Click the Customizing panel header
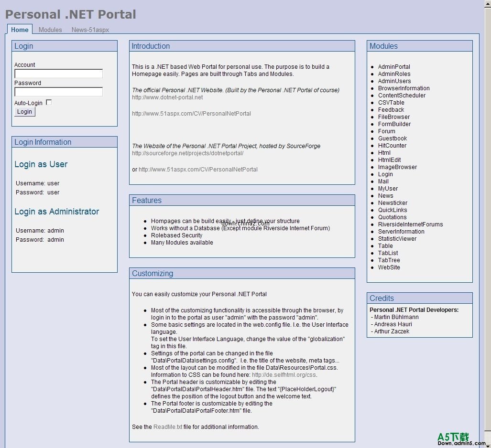This screenshot has height=448, width=491. point(242,273)
